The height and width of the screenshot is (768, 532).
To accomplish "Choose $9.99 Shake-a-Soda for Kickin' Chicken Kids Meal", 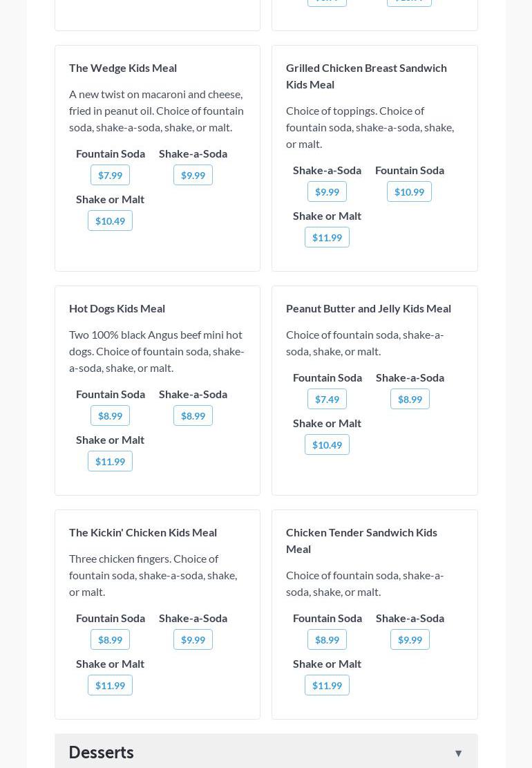I will [193, 640].
